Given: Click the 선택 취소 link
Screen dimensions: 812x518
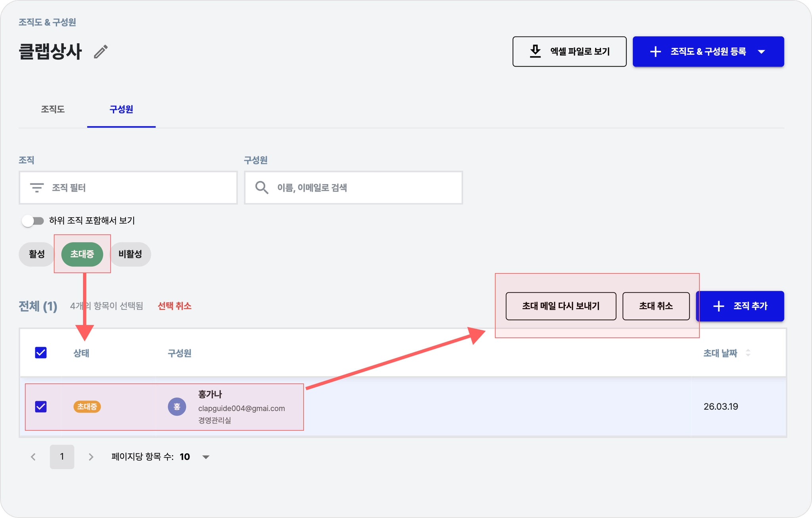Looking at the screenshot, I should pos(174,306).
